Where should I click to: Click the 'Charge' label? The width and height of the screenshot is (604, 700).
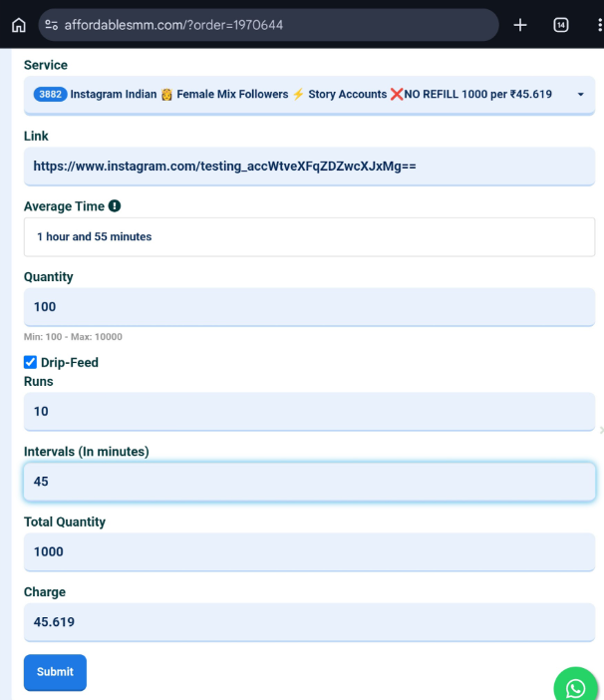[x=45, y=592]
